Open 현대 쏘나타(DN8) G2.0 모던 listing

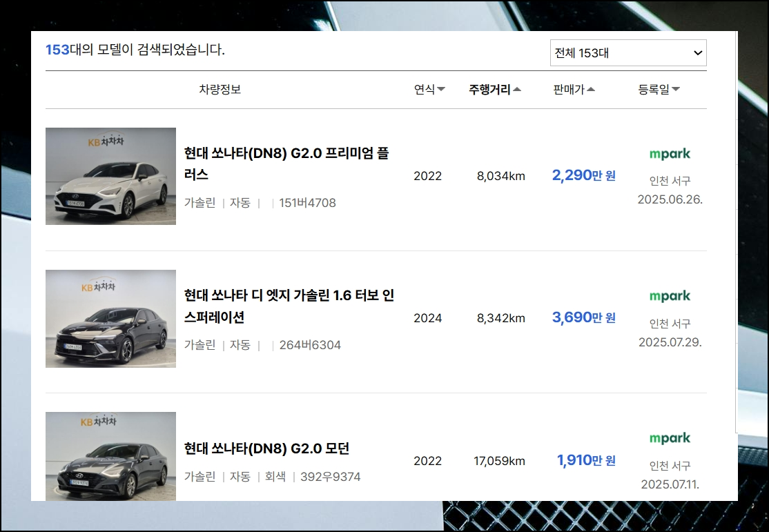tap(266, 449)
